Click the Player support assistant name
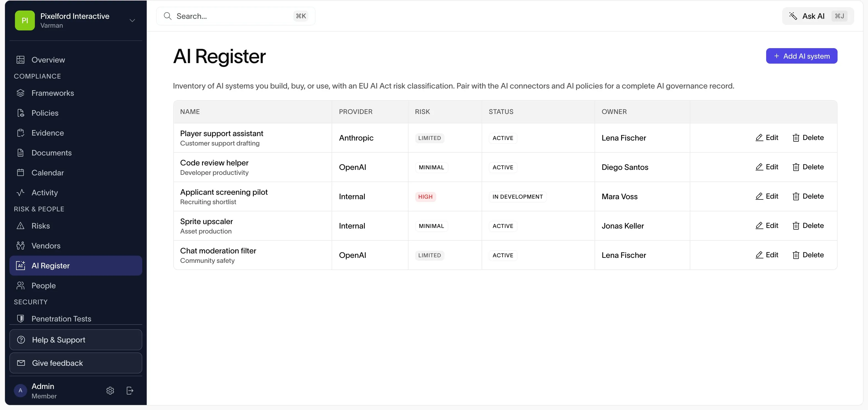The image size is (868, 410). (221, 133)
